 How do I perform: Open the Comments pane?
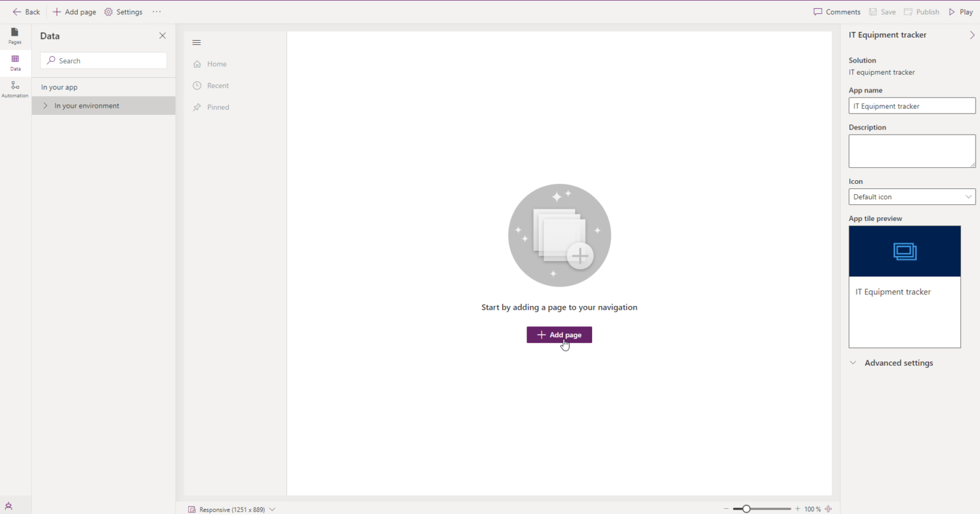click(x=836, y=12)
